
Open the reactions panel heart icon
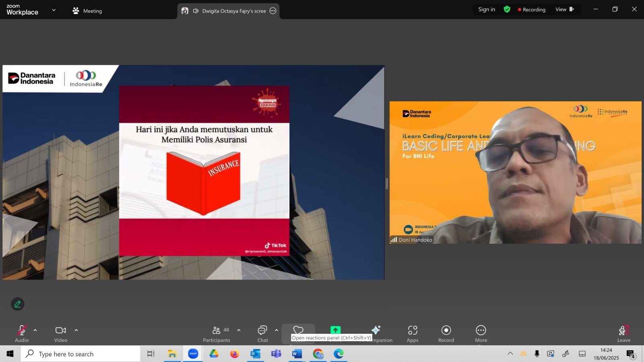click(298, 330)
